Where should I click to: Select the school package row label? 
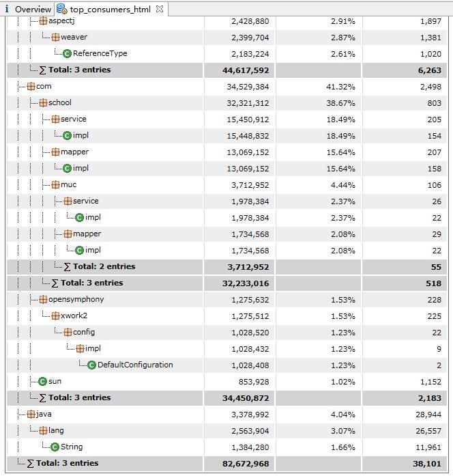click(60, 102)
